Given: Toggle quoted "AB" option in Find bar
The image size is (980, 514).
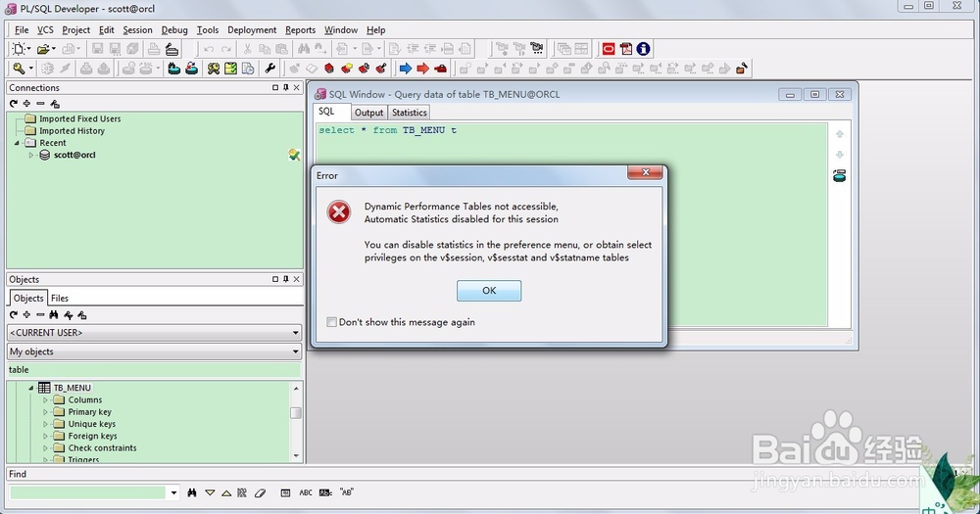Looking at the screenshot, I should tap(347, 492).
